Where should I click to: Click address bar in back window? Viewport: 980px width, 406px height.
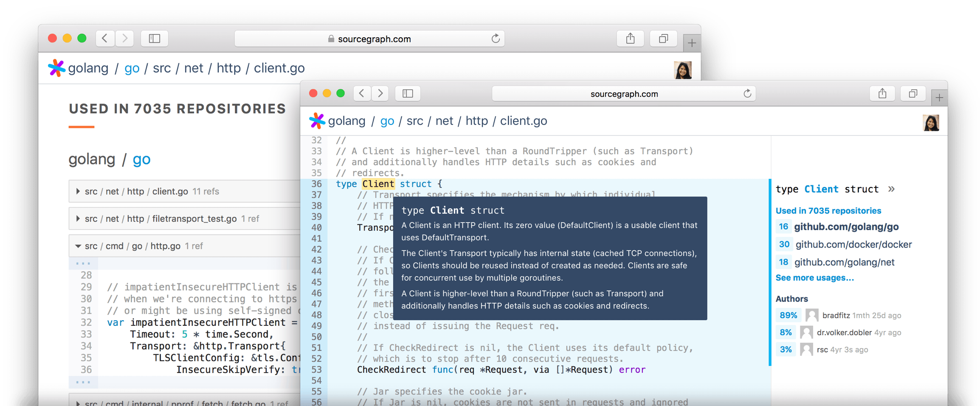(x=369, y=39)
